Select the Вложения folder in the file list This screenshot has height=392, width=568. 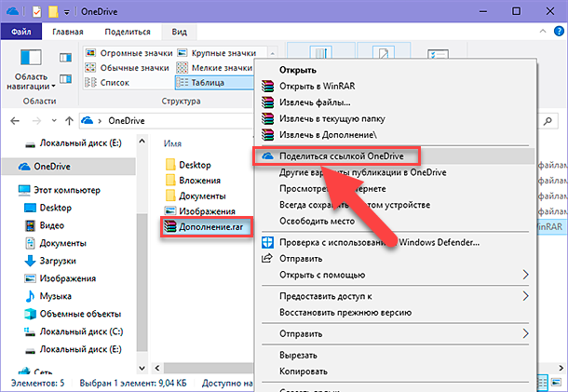[x=193, y=181]
